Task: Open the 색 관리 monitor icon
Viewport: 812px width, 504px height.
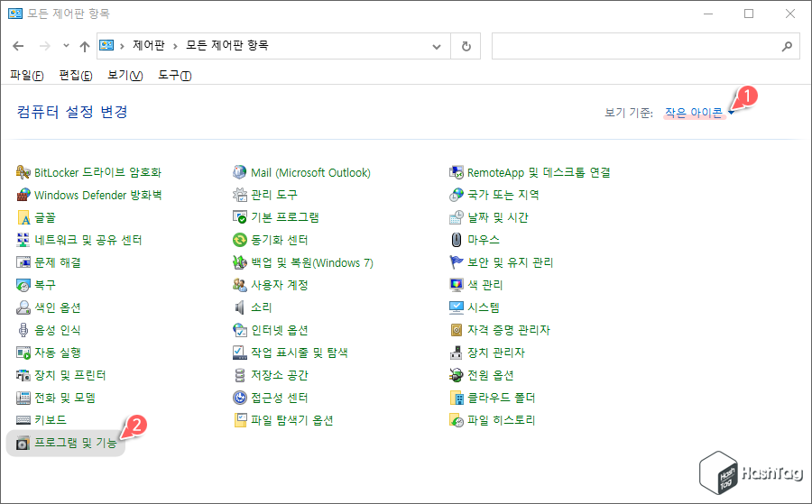Action: (x=456, y=285)
